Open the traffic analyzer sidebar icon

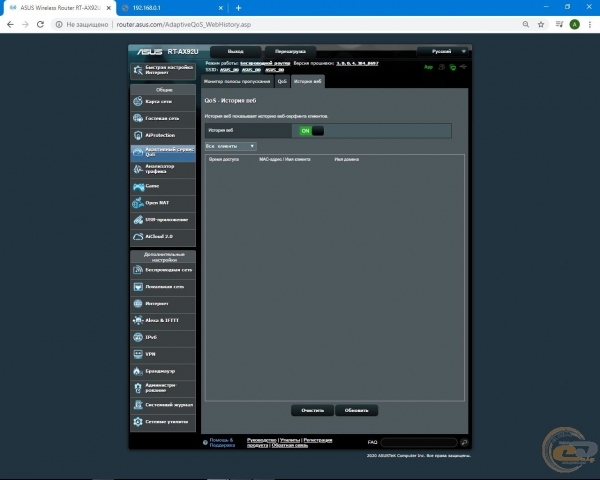pyautogui.click(x=138, y=169)
